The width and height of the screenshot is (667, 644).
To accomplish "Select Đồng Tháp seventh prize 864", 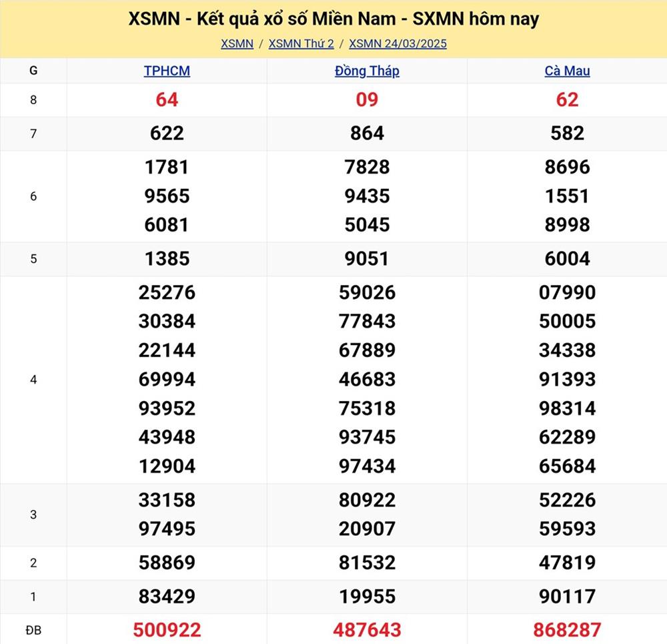I will pos(367,133).
